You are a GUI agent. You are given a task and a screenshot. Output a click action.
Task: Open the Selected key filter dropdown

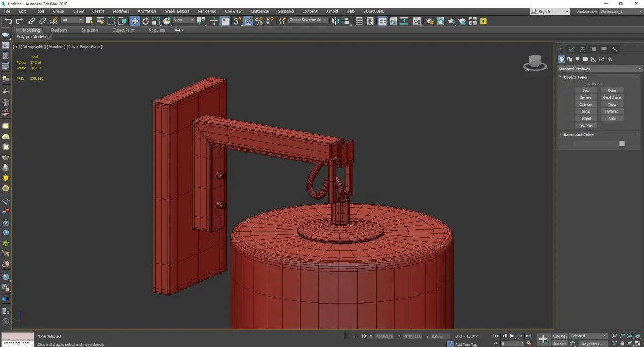(588, 336)
